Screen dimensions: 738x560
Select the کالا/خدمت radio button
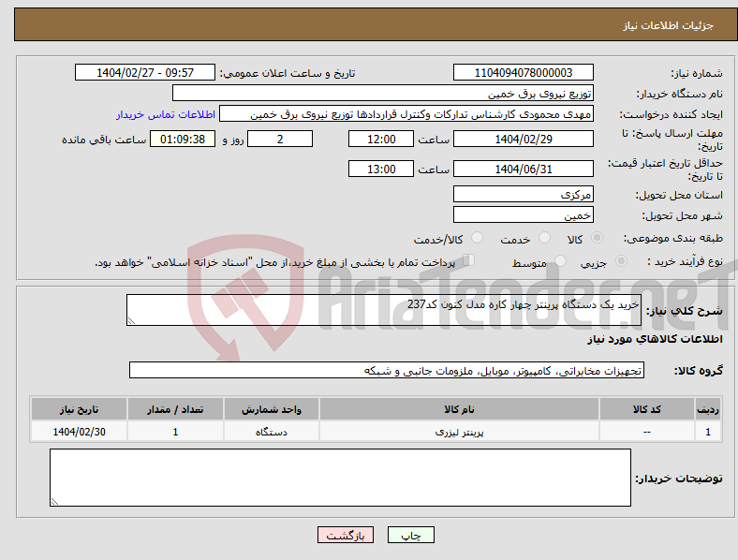click(x=478, y=238)
